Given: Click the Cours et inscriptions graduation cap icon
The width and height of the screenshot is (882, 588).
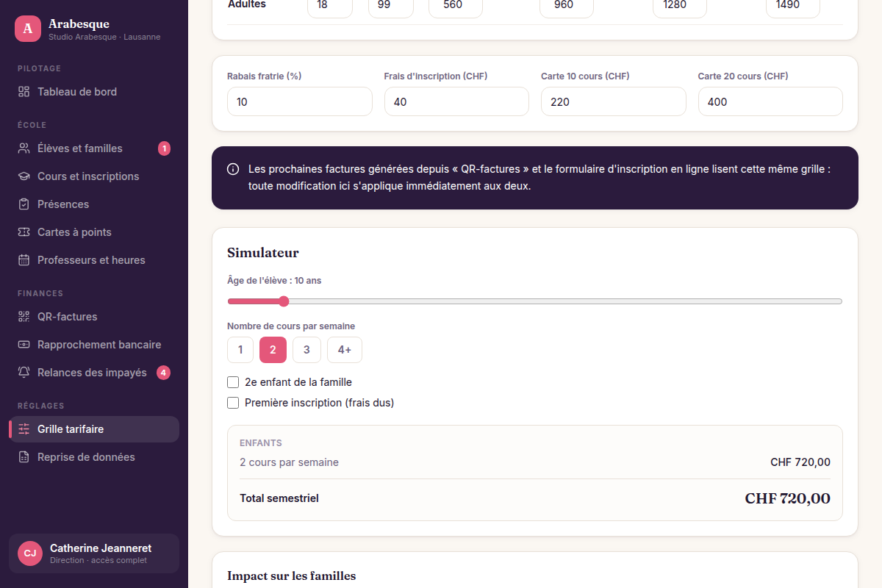Looking at the screenshot, I should click(24, 176).
